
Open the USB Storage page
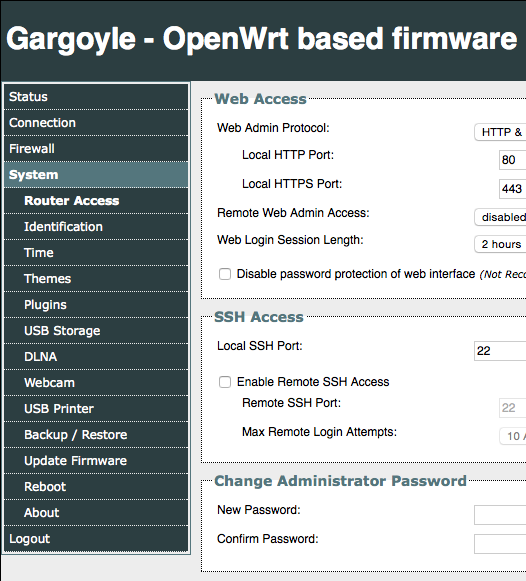96,331
